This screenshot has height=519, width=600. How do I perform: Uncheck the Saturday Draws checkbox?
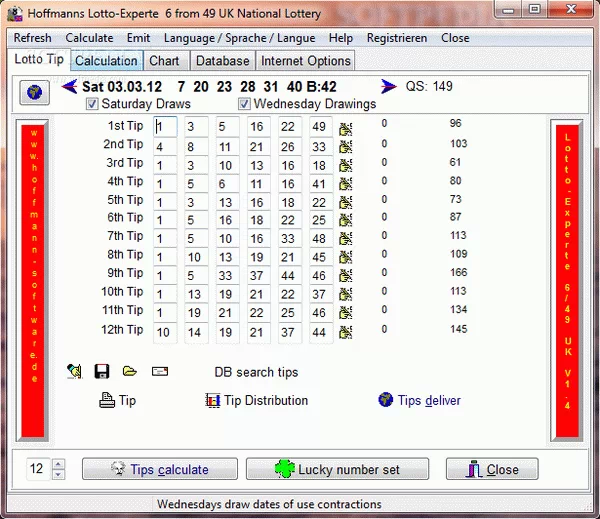(93, 104)
